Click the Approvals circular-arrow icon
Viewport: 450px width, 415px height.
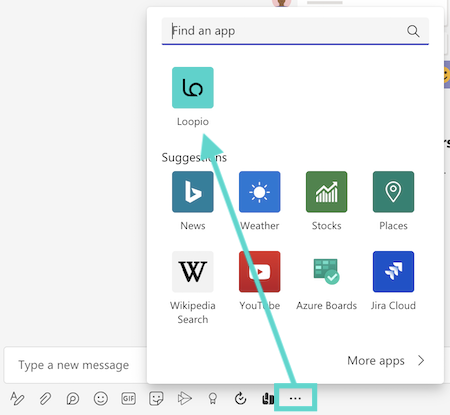(x=240, y=398)
